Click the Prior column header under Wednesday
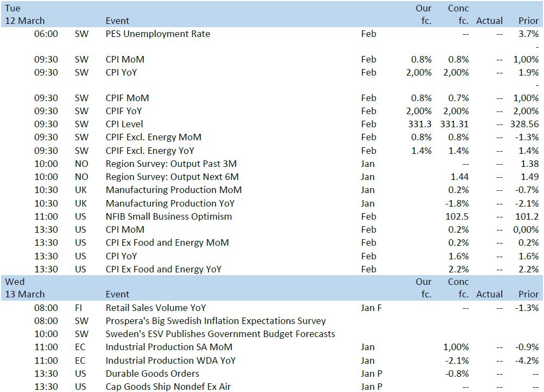The height and width of the screenshot is (392, 544). coord(528,295)
